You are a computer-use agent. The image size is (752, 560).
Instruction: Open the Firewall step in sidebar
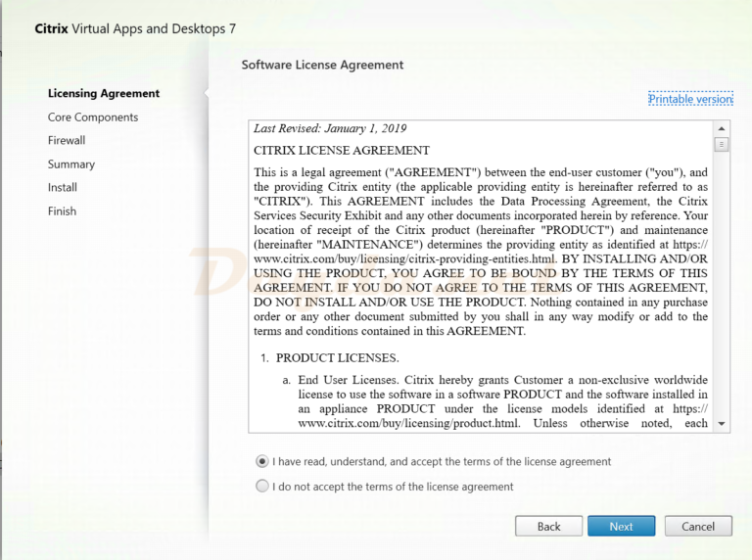67,141
